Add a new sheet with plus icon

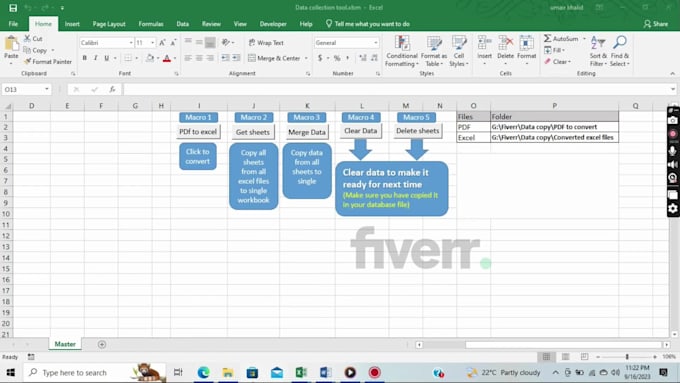(x=102, y=344)
